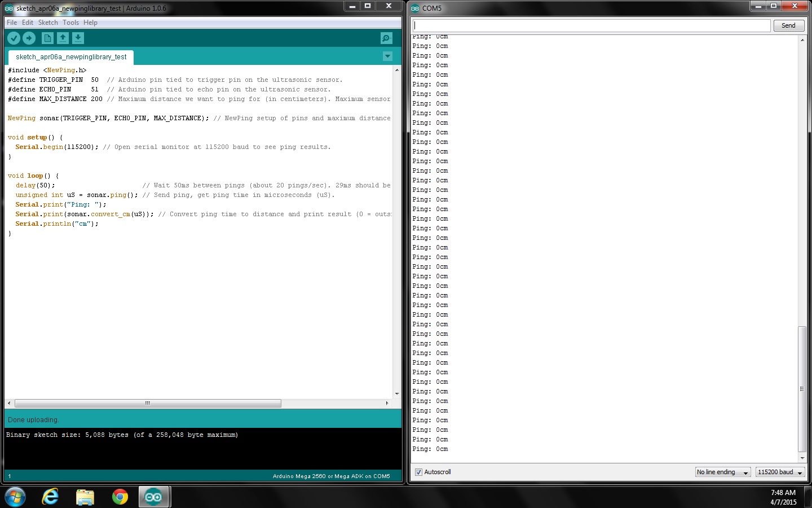Click the '#include <NewPing.h>' line

pyautogui.click(x=47, y=71)
